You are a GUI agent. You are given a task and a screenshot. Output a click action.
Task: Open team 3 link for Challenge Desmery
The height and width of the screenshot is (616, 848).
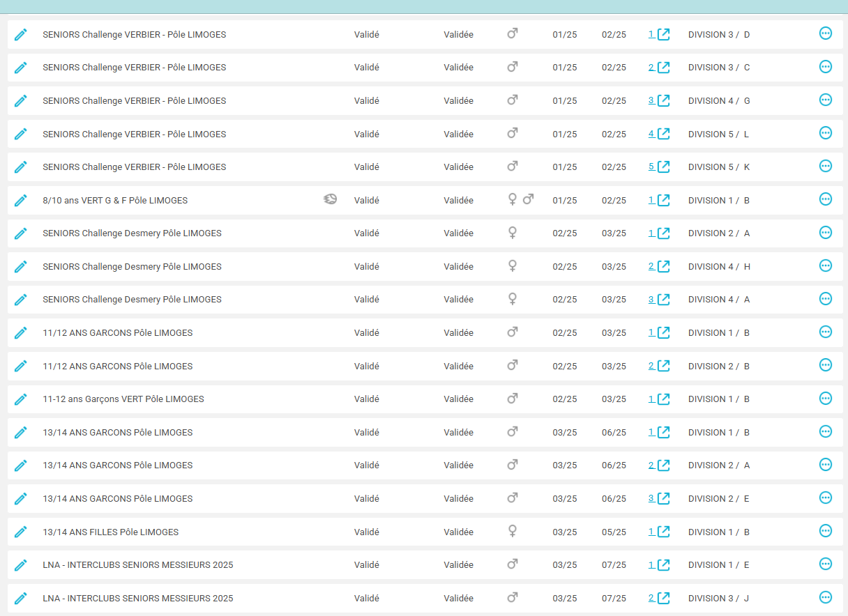pos(658,300)
